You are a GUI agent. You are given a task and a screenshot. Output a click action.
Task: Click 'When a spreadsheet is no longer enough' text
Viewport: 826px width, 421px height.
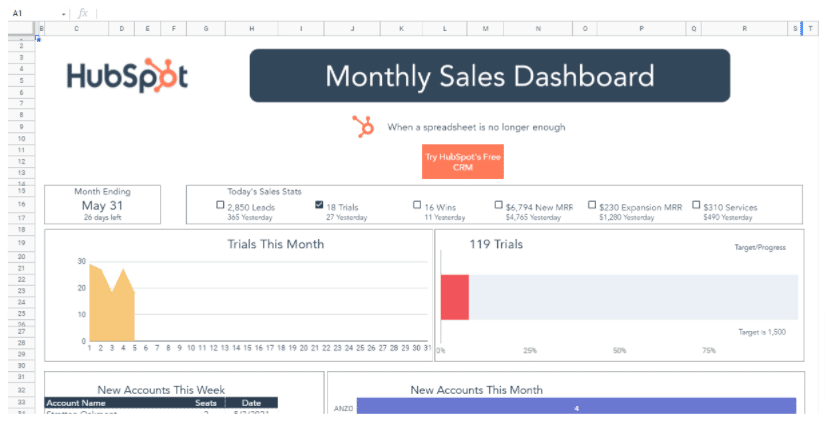pos(476,127)
